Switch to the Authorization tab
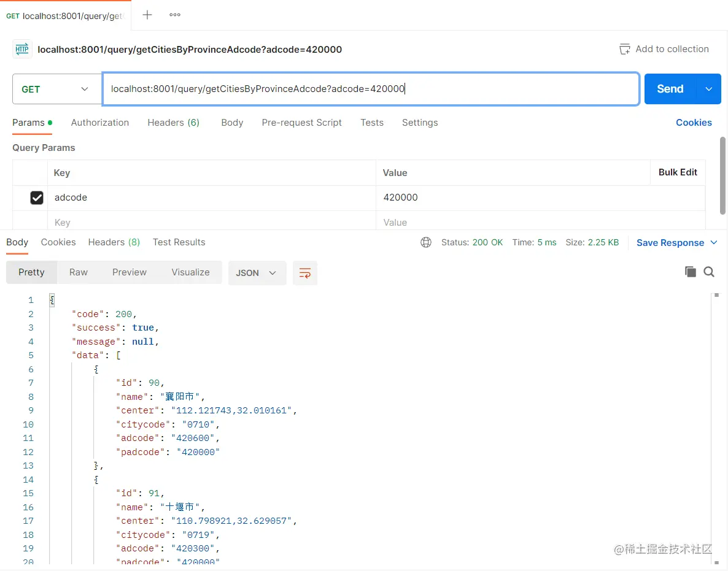Viewport: 728px width, 571px height. tap(100, 123)
